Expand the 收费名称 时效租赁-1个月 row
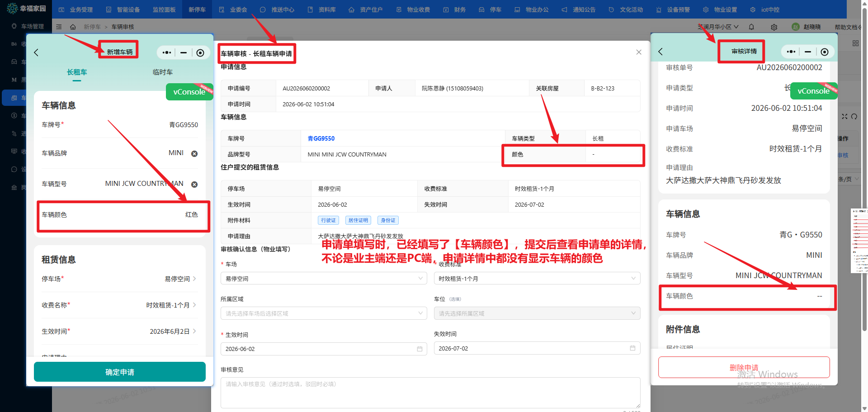 [x=120, y=305]
